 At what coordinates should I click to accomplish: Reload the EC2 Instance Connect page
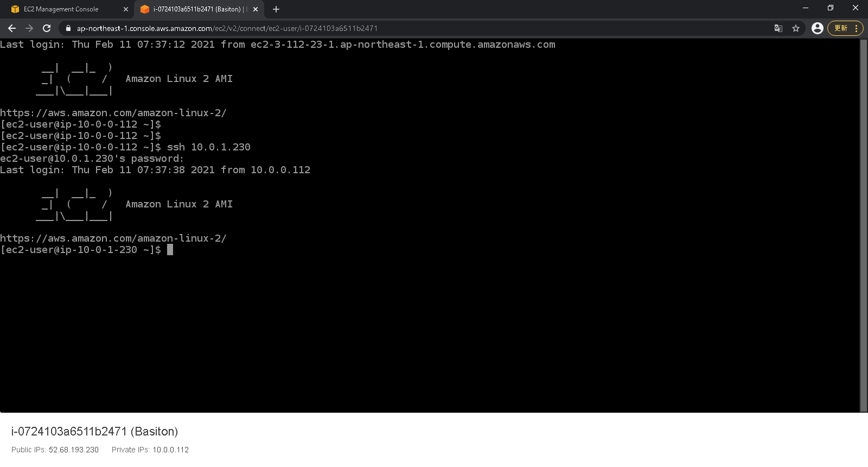[x=47, y=28]
